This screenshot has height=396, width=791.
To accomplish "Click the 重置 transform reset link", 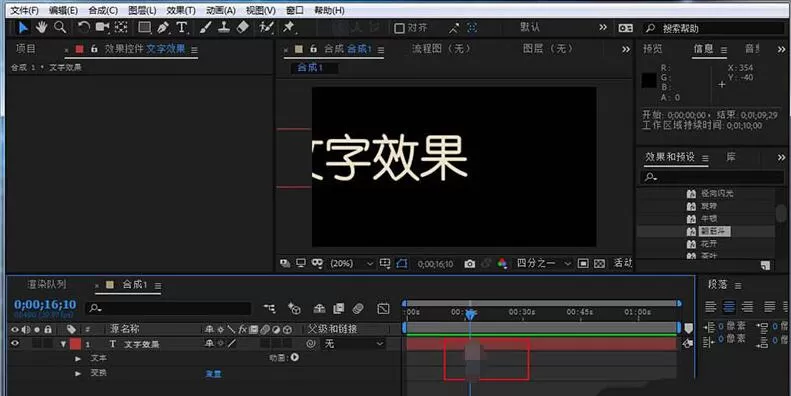I will click(x=213, y=374).
